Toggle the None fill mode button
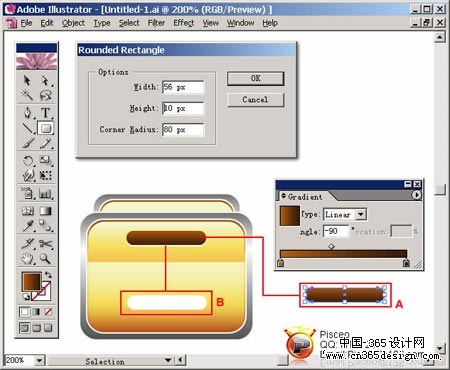 48,312
